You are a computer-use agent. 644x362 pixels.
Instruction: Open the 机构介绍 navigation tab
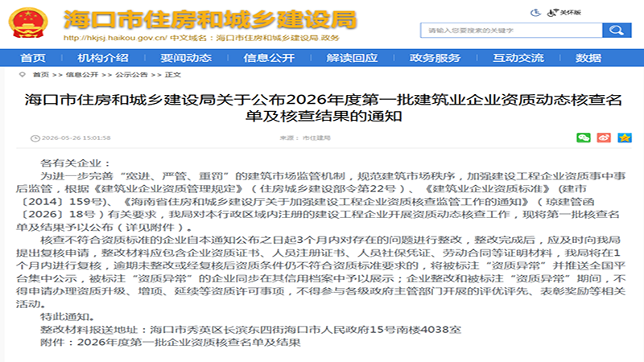tap(103, 58)
